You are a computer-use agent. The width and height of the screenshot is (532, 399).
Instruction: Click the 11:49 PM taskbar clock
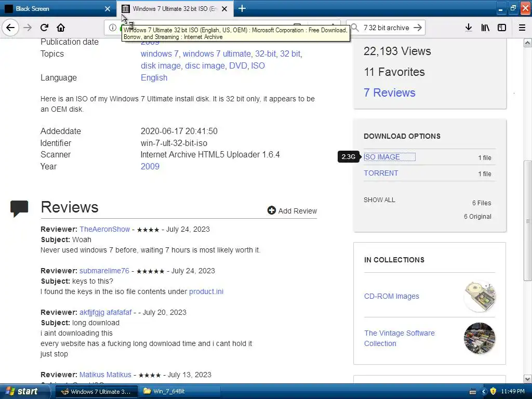point(513,391)
